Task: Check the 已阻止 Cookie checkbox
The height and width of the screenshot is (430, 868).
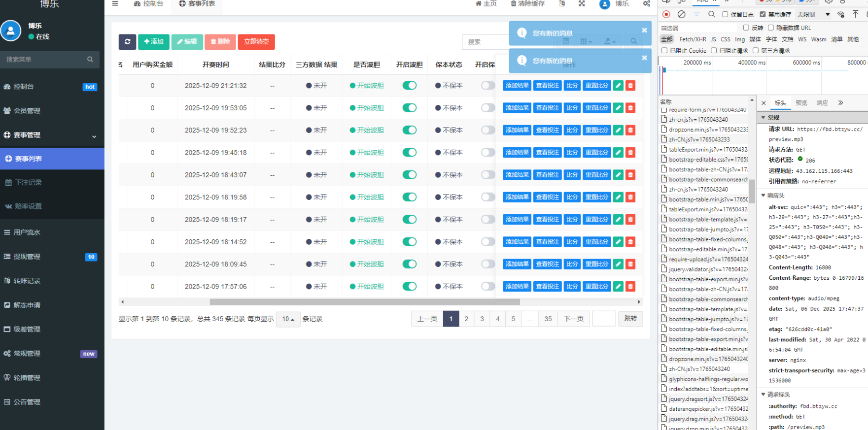Action: [x=664, y=50]
